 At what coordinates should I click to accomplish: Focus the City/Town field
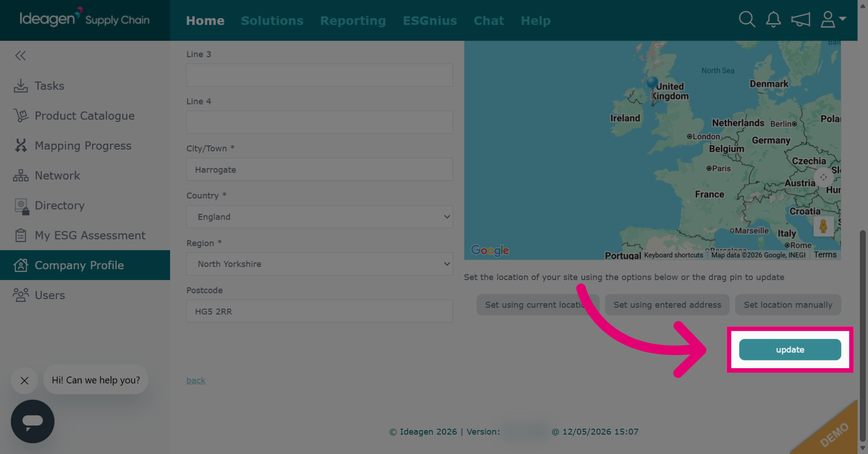click(320, 169)
